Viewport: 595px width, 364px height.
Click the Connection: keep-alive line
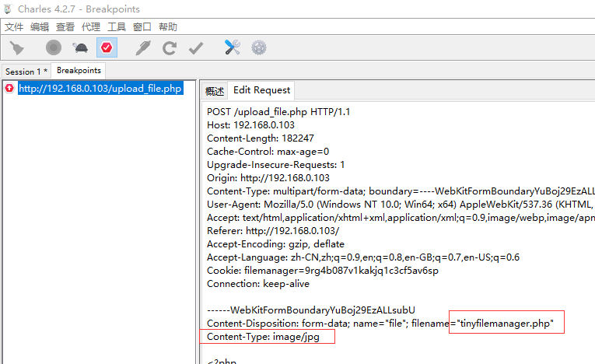tap(258, 284)
